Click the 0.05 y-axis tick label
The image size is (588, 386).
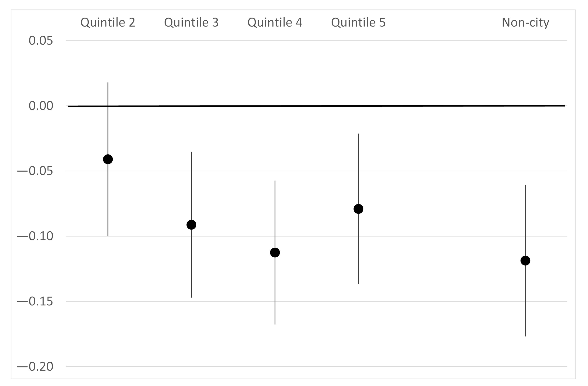41,41
